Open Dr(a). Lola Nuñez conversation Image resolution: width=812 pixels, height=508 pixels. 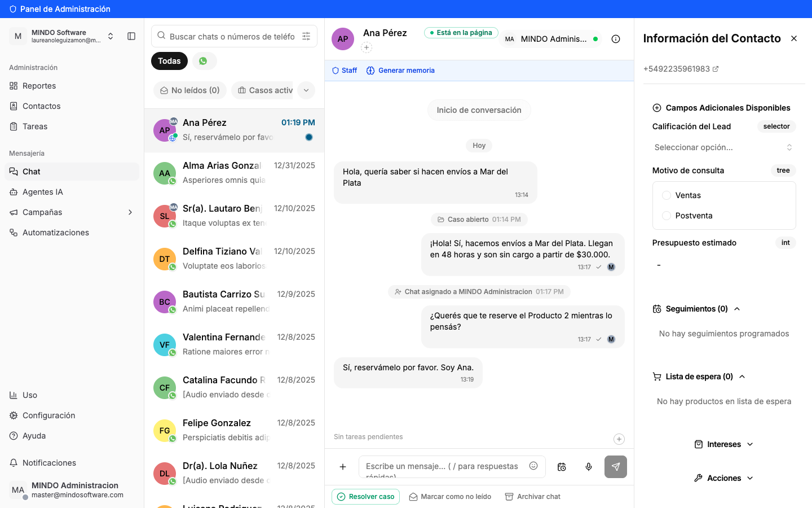[235, 474]
